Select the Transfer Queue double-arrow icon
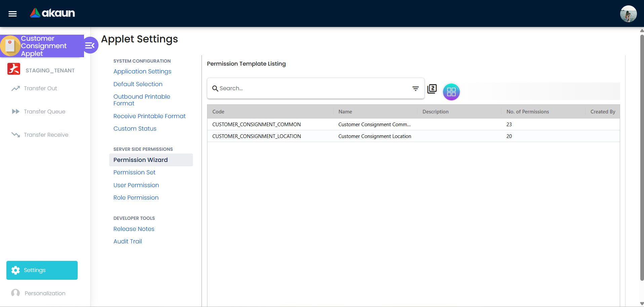The height and width of the screenshot is (307, 644). [x=15, y=111]
